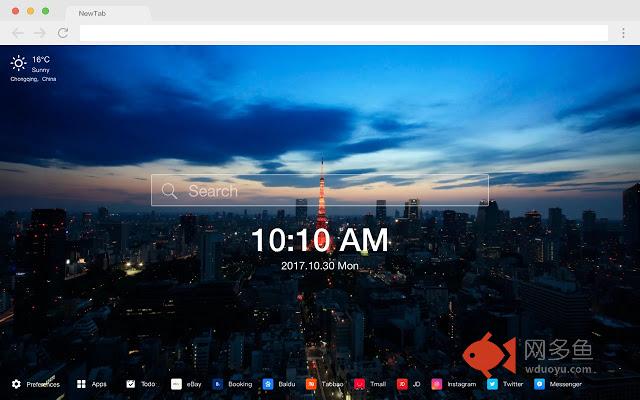Viewport: 640px width, 400px height.
Task: Go back with browser back arrow
Action: pos(18,33)
